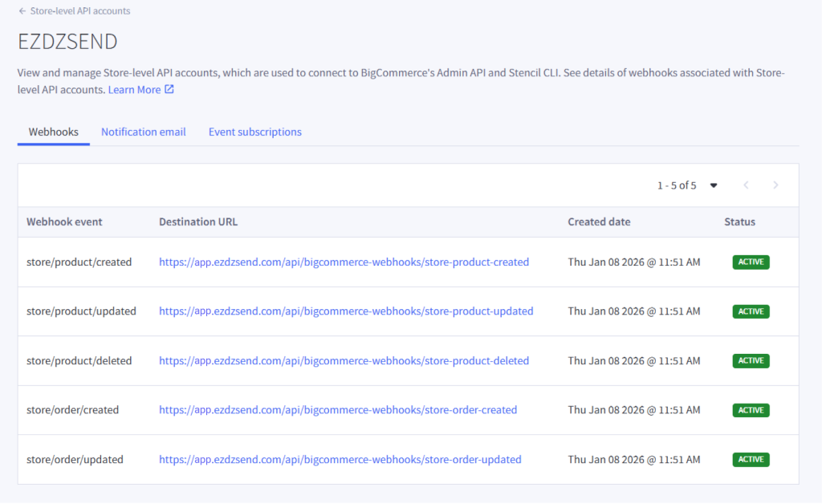Expand the 1 - 5 of 5 pagination dropdown
The width and height of the screenshot is (822, 504).
(x=714, y=185)
